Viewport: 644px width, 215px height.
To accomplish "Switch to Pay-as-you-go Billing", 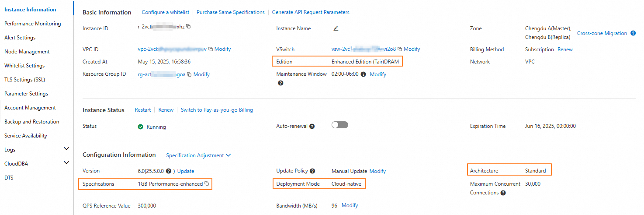I will click(x=217, y=110).
